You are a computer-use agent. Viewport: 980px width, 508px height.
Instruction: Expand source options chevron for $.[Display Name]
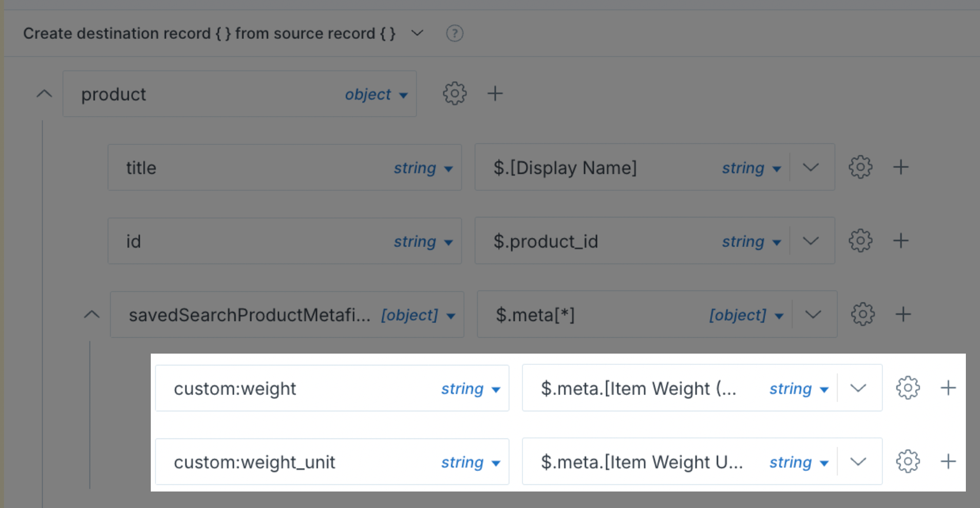[811, 167]
